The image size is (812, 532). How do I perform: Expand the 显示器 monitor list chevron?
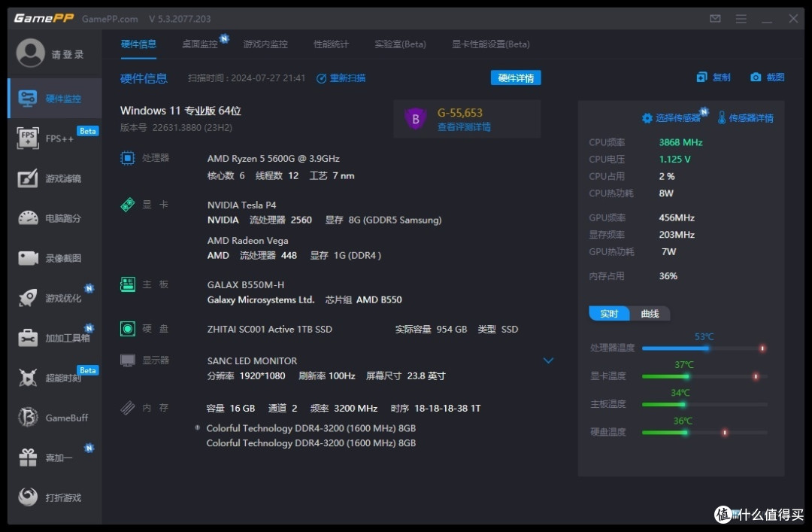[548, 360]
